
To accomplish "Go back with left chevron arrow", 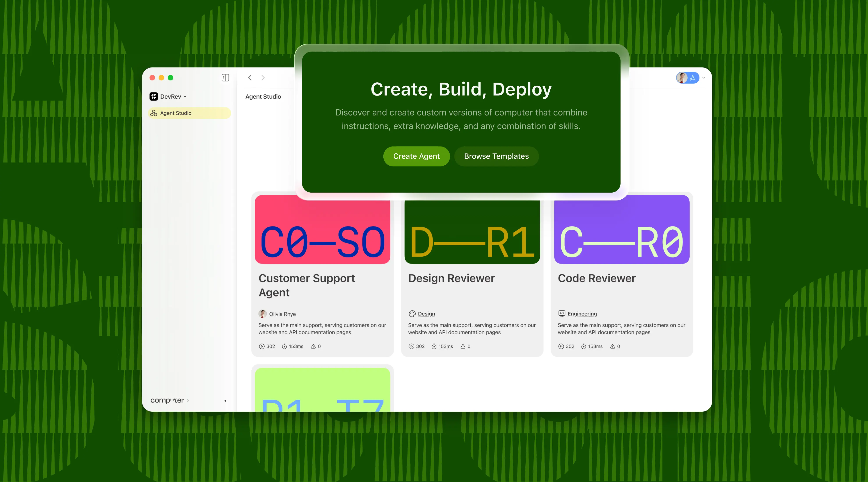I will click(250, 78).
